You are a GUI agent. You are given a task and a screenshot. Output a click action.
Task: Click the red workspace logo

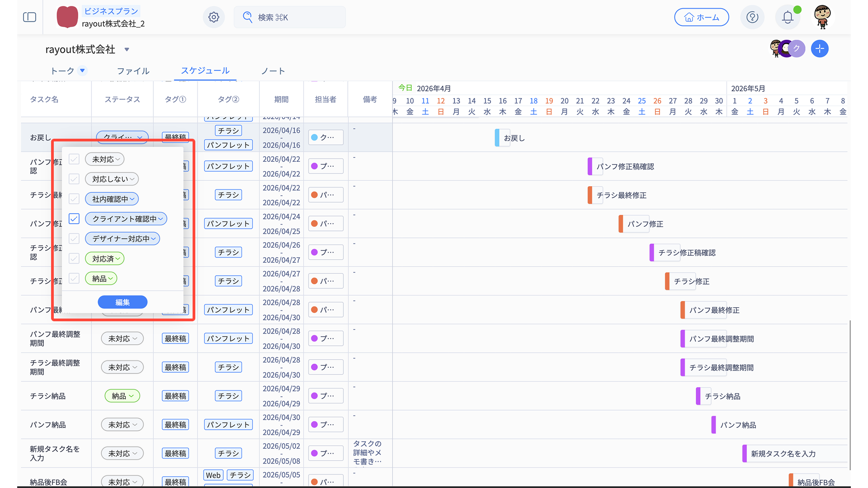coord(67,17)
